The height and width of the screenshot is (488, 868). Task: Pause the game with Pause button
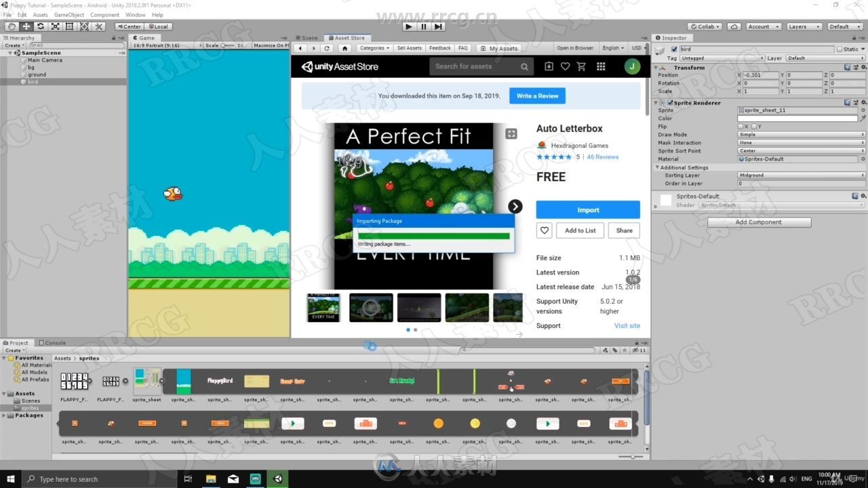tap(424, 26)
